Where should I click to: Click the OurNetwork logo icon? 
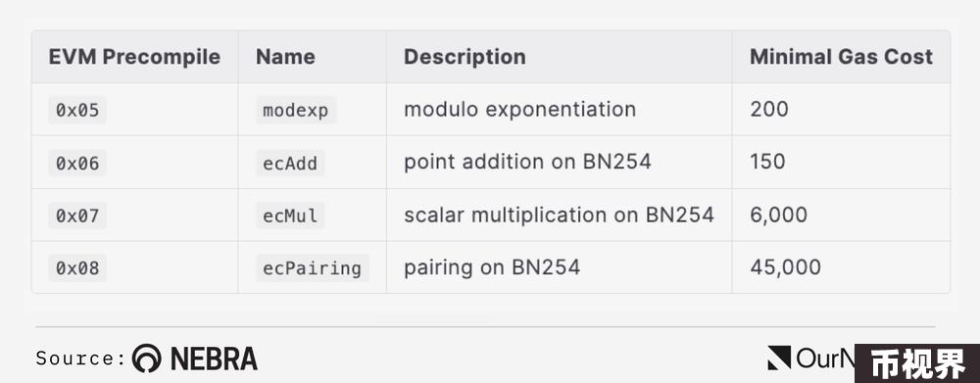click(x=779, y=358)
